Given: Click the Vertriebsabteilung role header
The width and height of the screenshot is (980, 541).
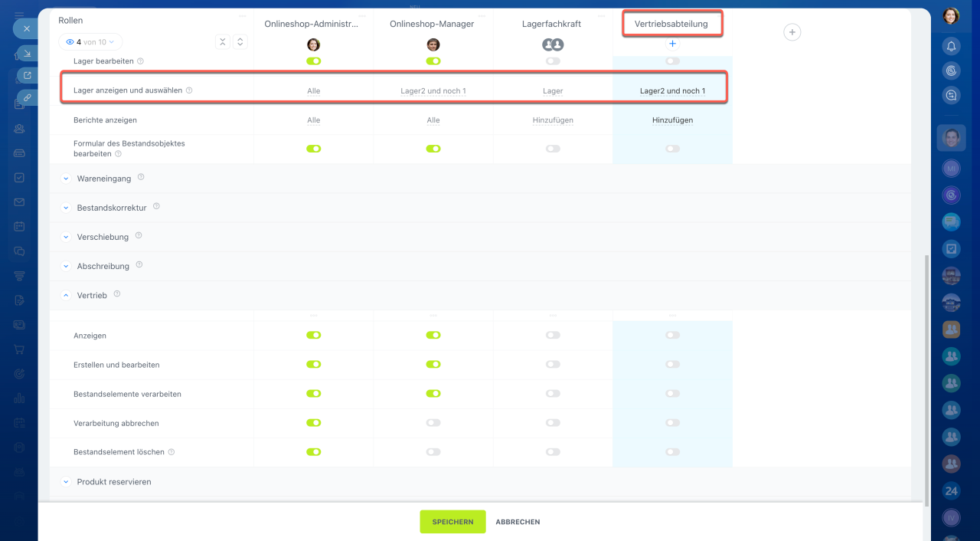Looking at the screenshot, I should [671, 24].
